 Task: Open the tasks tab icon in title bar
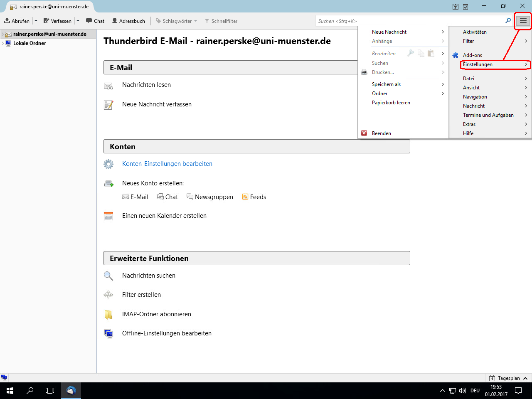pyautogui.click(x=465, y=7)
